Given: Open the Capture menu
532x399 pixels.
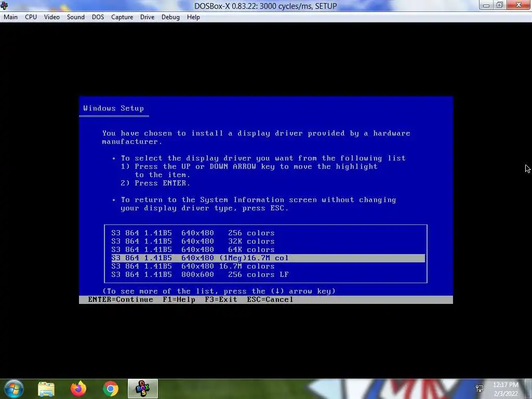Looking at the screenshot, I should [122, 17].
